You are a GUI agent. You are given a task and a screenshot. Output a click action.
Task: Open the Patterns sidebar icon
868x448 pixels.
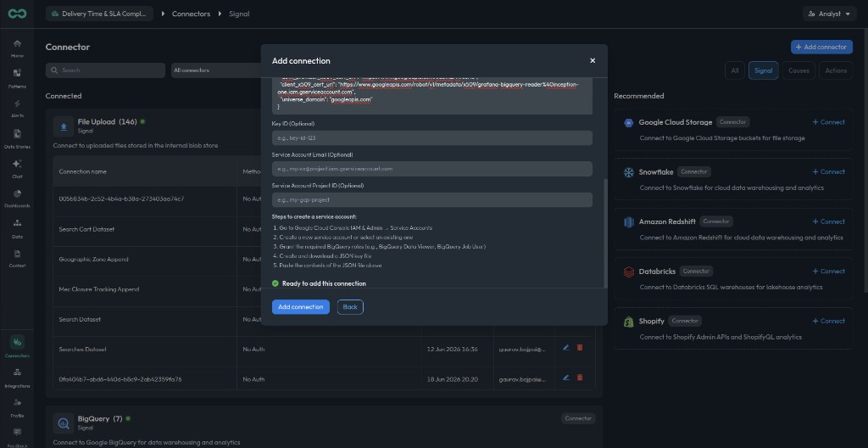pos(17,78)
